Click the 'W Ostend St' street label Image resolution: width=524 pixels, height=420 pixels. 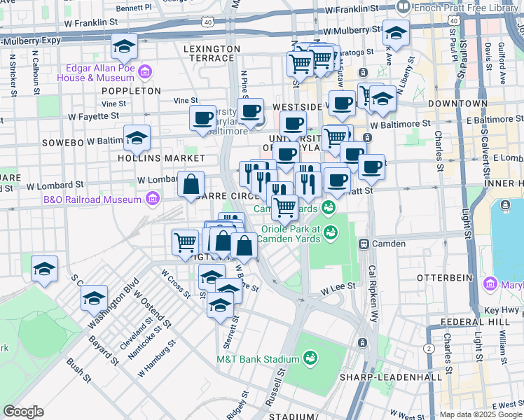[x=153, y=309]
